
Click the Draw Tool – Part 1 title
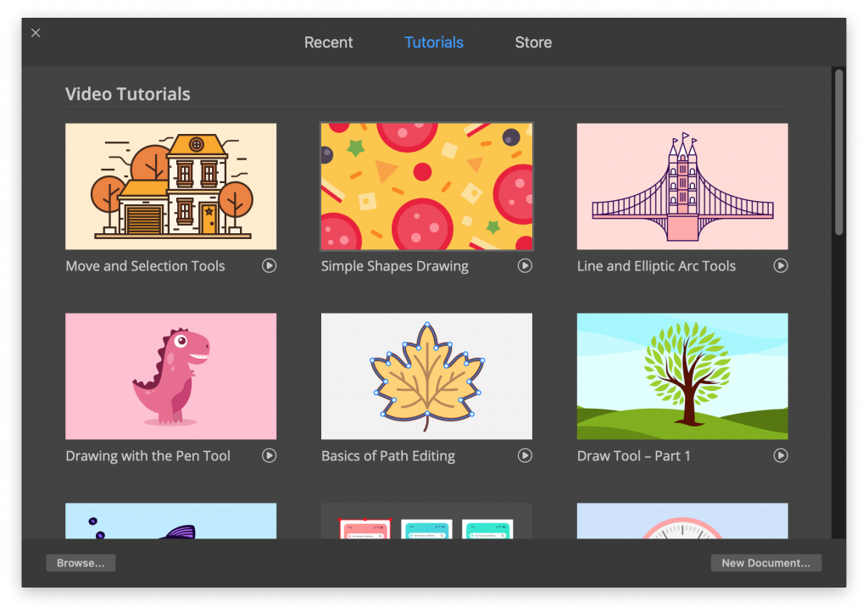point(634,456)
